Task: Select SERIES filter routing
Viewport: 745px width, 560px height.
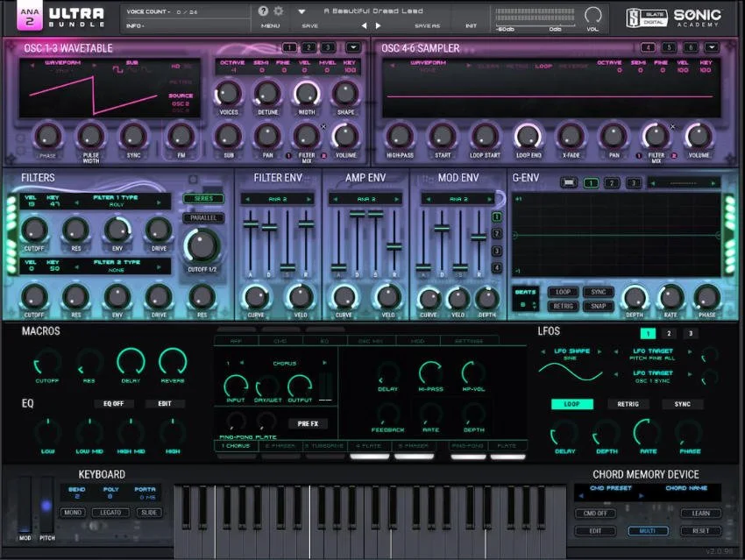Action: (x=203, y=199)
